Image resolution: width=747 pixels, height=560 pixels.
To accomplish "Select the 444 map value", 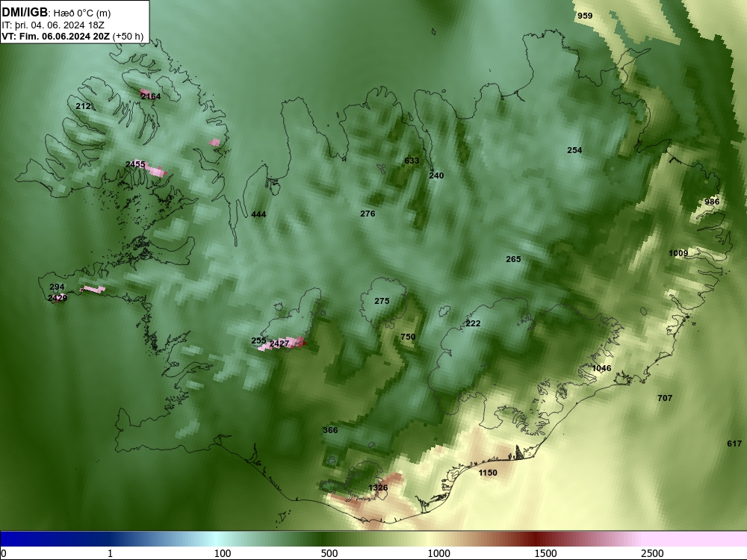I will pyautogui.click(x=258, y=214).
